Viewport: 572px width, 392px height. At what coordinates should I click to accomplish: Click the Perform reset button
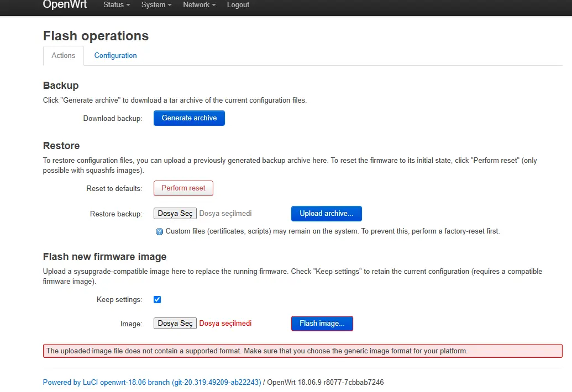(183, 188)
